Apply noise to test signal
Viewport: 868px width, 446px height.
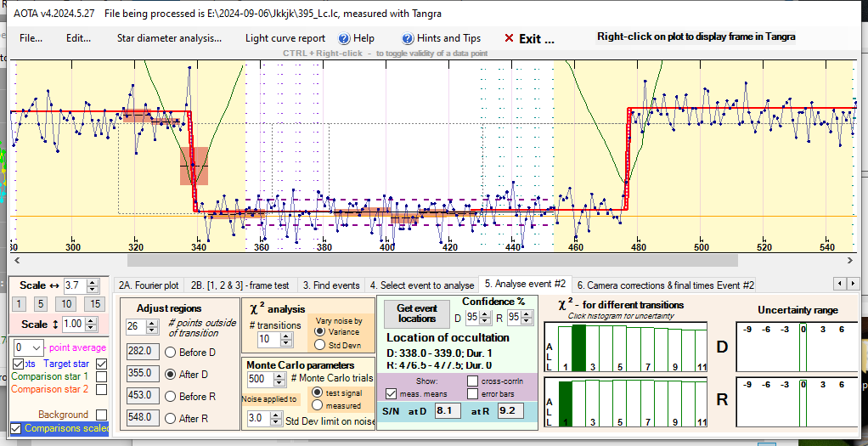click(x=316, y=391)
